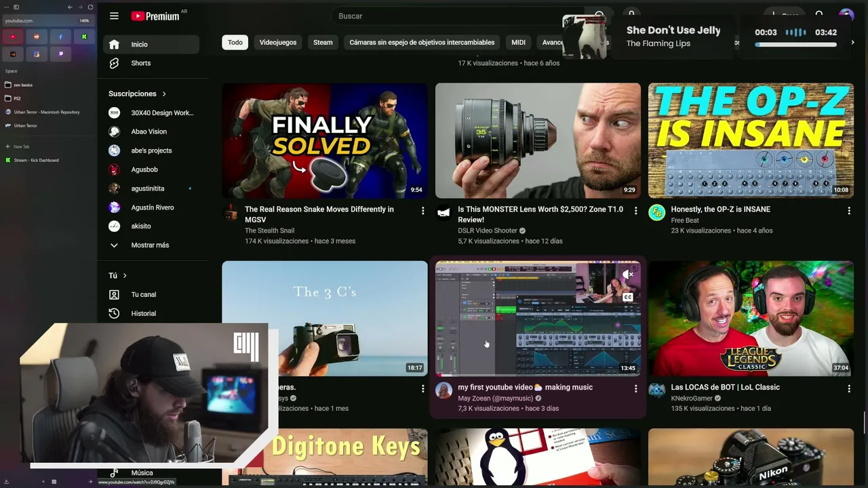Image resolution: width=868 pixels, height=488 pixels.
Task: Open the Shorts section icon
Action: click(114, 63)
